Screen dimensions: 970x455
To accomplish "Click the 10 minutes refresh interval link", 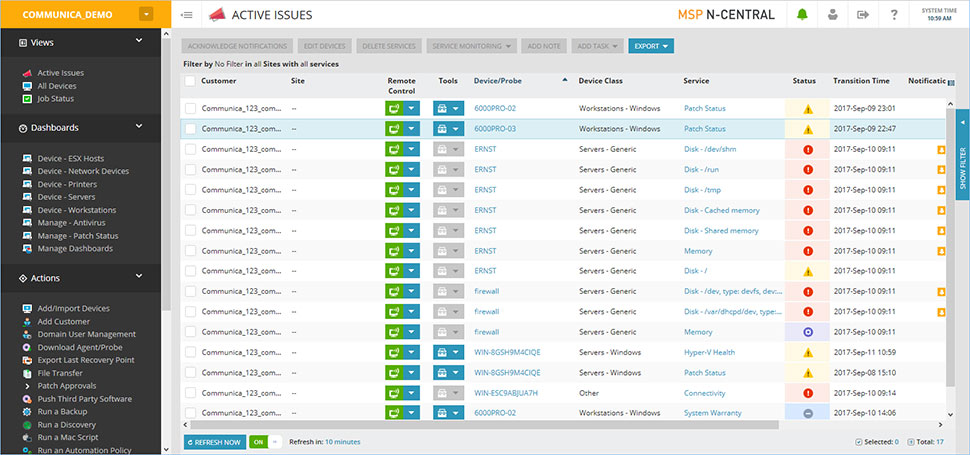I will click(x=342, y=442).
